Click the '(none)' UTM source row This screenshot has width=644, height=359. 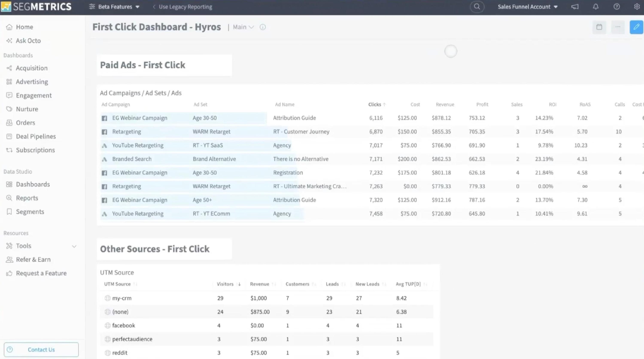(266, 312)
